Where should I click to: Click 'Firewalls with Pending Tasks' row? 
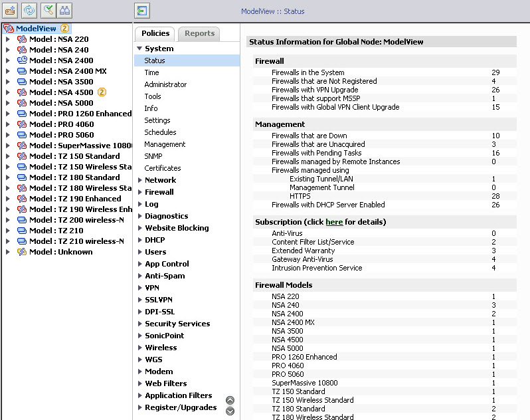(x=385, y=153)
